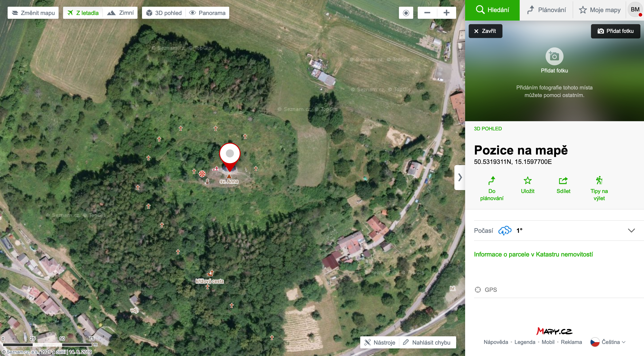Screen dimensions: 644x356
Task: Click the sv. Anna map label
Action: pyautogui.click(x=229, y=182)
